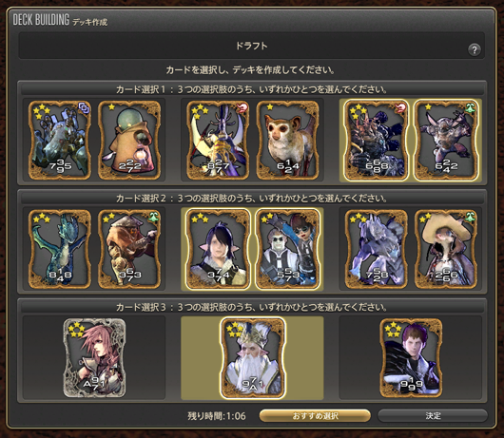Select the wide-hat girl card 2-6-6-6
The image size is (504, 438).
click(x=446, y=249)
